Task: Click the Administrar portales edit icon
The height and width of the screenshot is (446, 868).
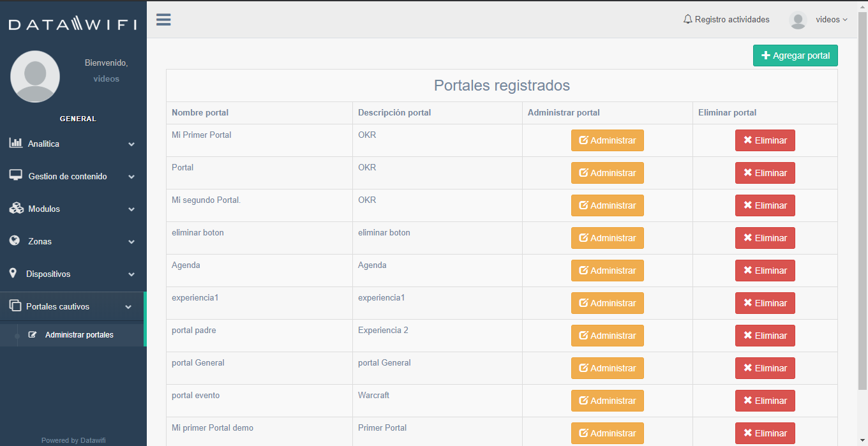Action: (x=33, y=334)
